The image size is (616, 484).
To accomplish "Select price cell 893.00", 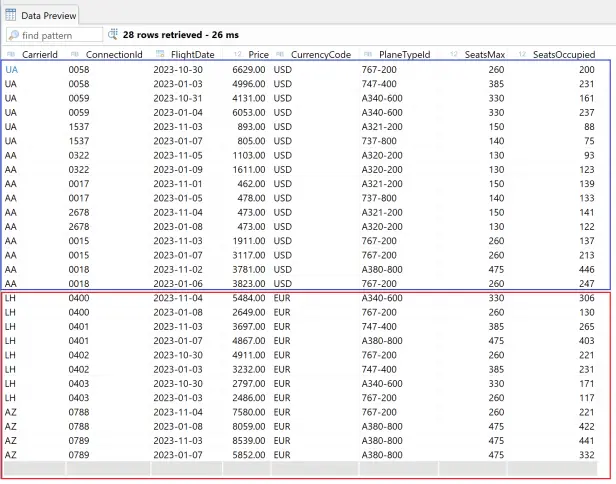I will click(251, 127).
